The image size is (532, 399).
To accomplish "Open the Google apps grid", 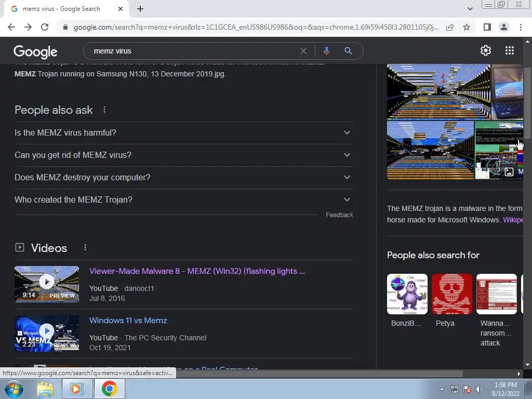I will tap(510, 50).
